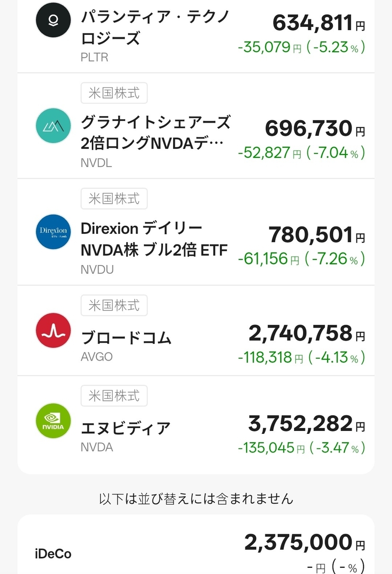This screenshot has width=392, height=574.
Task: Tap the Palantir round logo icon
Action: [53, 20]
